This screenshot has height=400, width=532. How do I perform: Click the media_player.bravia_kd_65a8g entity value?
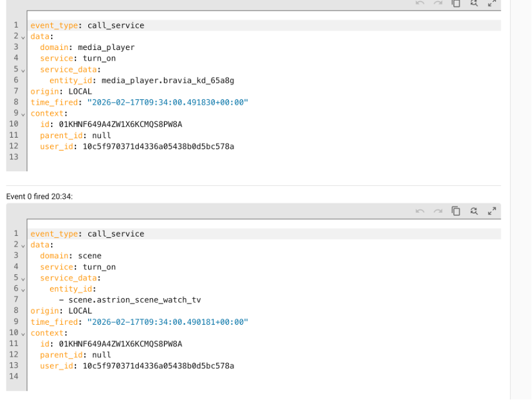pyautogui.click(x=171, y=81)
